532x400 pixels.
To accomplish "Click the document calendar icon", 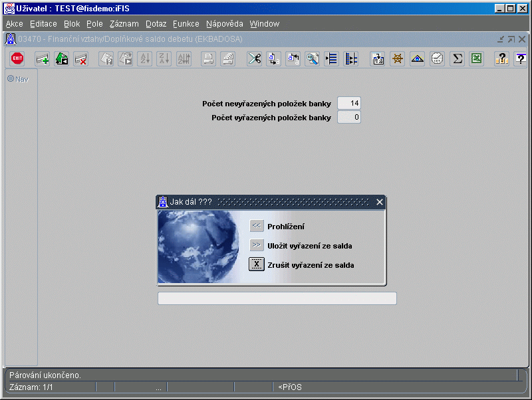I will pyautogui.click(x=378, y=58).
